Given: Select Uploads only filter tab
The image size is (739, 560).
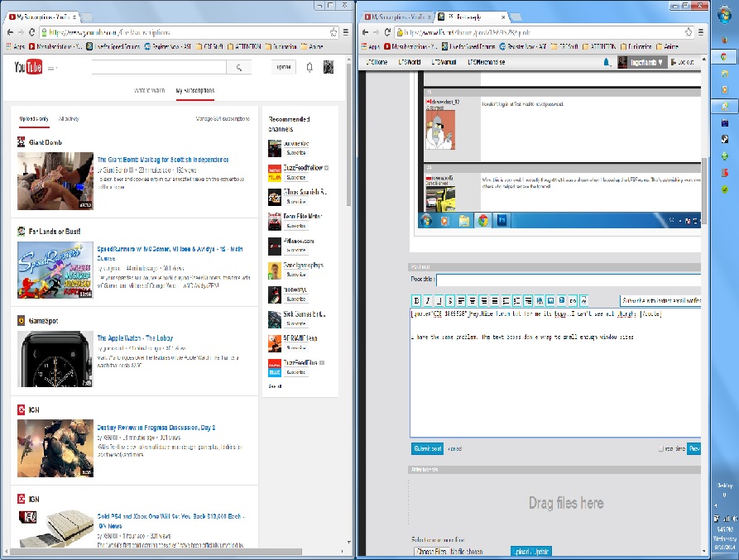Looking at the screenshot, I should tap(34, 118).
